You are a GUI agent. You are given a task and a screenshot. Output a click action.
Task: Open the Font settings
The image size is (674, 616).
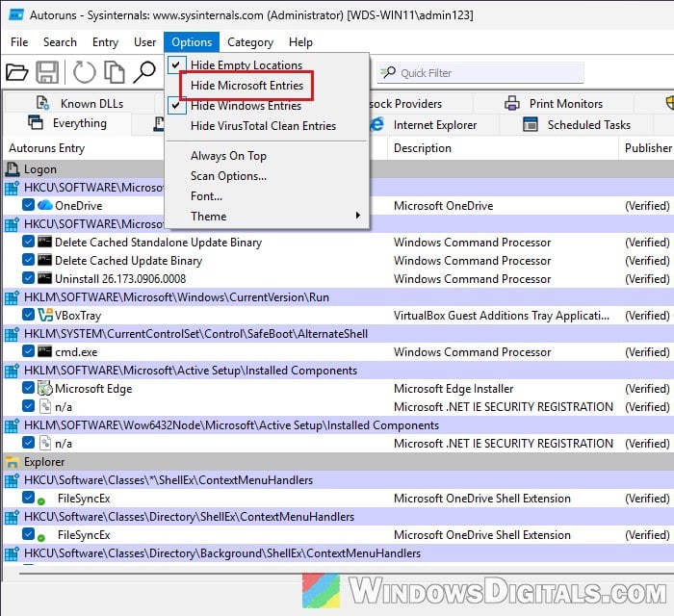(267, 196)
